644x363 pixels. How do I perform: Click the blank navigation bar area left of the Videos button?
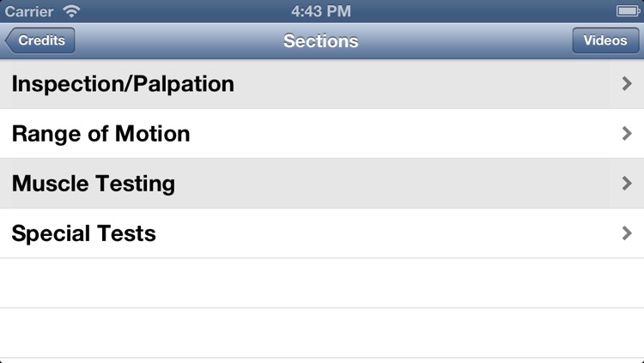coord(464,40)
